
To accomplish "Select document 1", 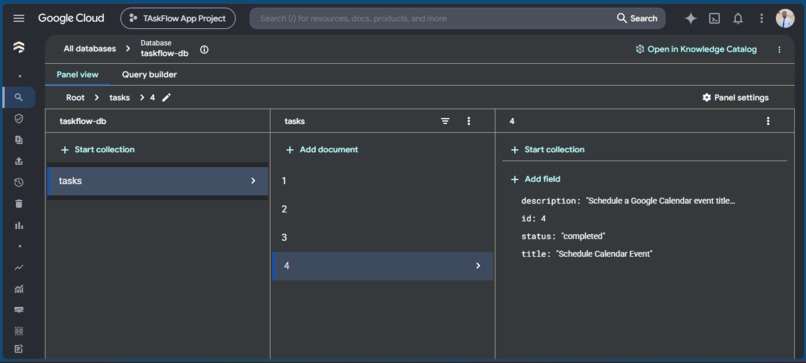I will [382, 181].
